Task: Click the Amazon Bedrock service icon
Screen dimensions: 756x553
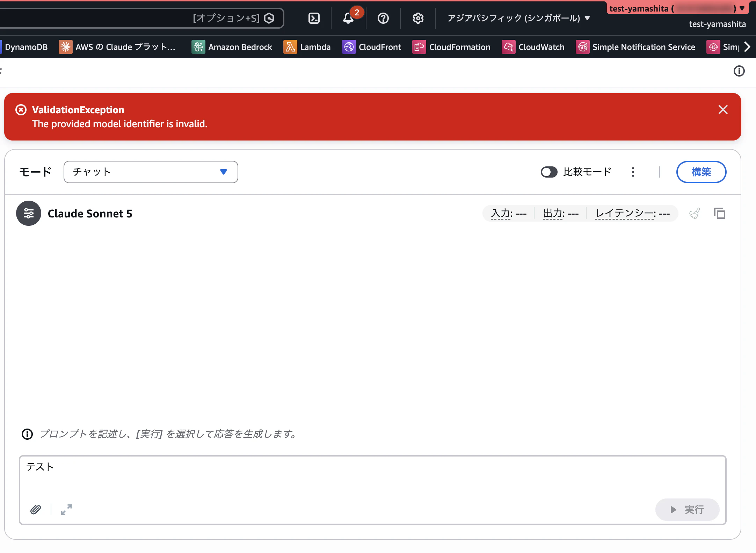Action: click(x=198, y=47)
